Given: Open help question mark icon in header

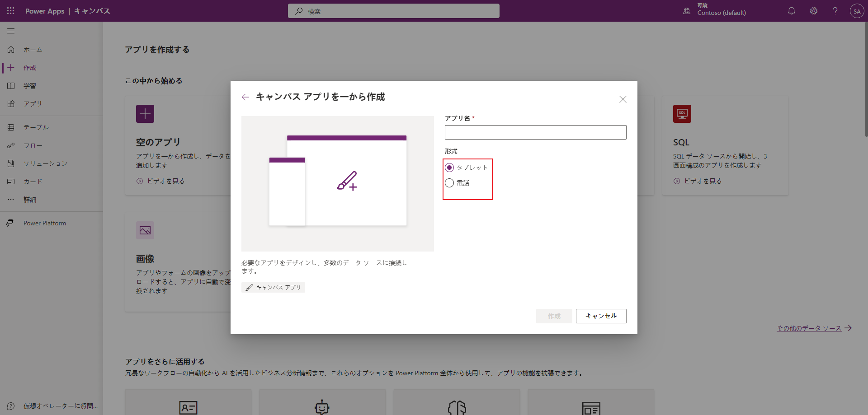Looking at the screenshot, I should click(x=835, y=11).
